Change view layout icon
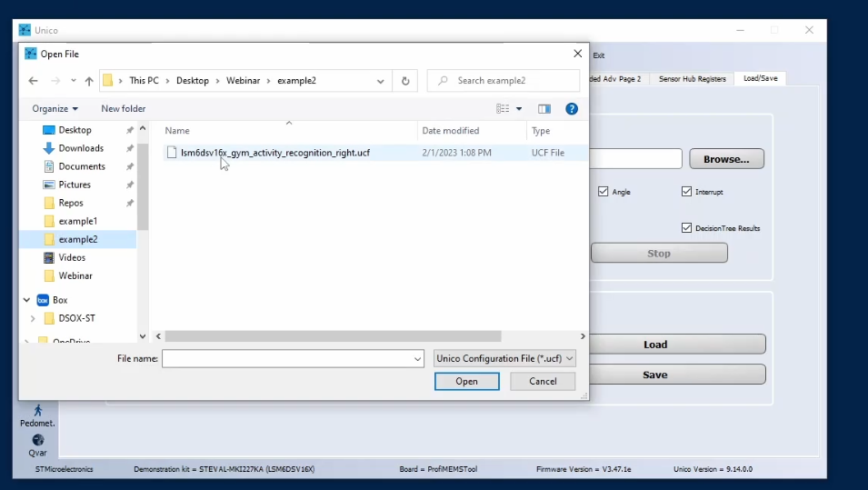The width and height of the screenshot is (868, 490). pyautogui.click(x=503, y=108)
